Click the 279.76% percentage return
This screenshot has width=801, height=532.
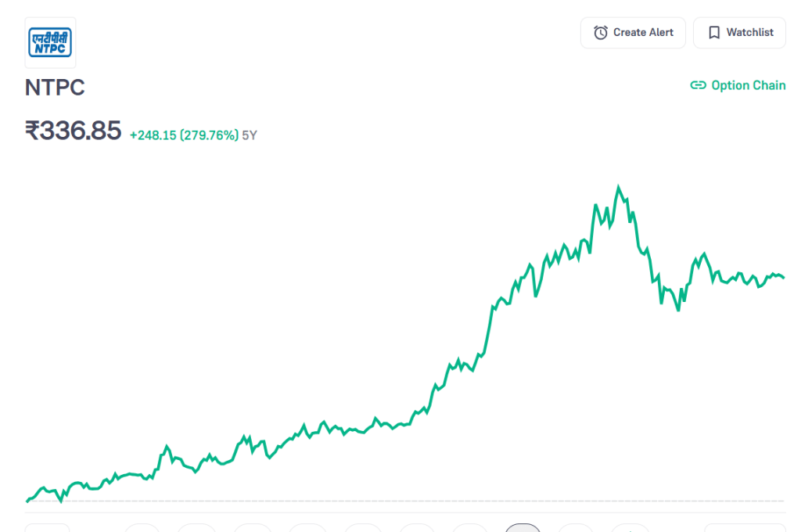[209, 135]
